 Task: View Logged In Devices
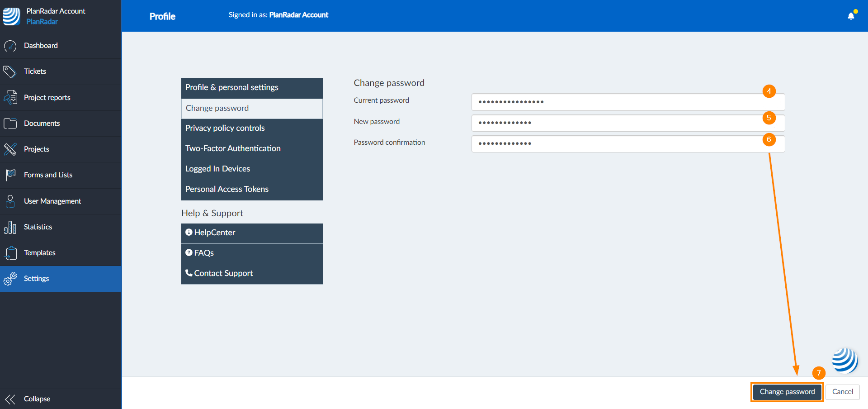tap(252, 169)
